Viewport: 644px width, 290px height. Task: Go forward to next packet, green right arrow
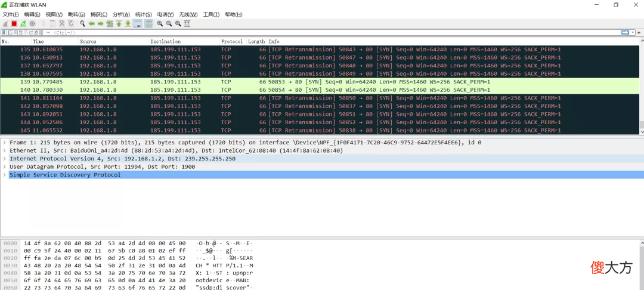coord(101,24)
